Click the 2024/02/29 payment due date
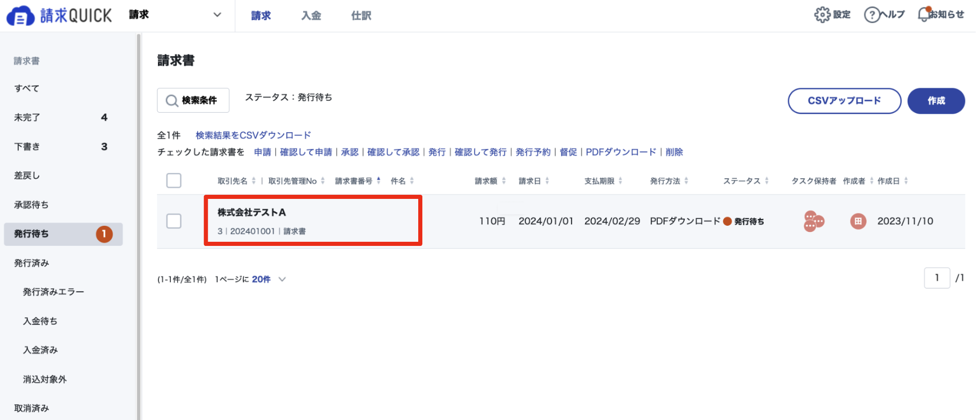 pyautogui.click(x=612, y=221)
